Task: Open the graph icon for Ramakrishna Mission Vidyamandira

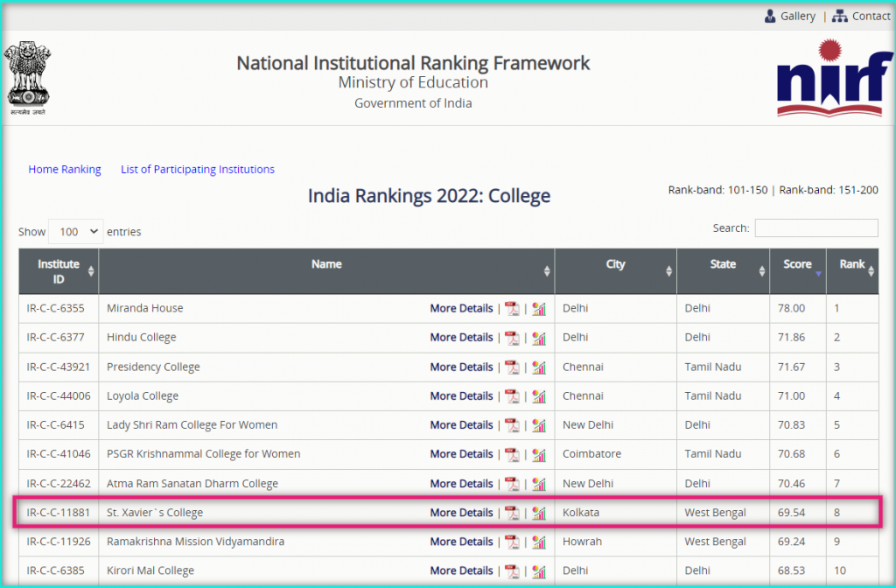Action: [x=539, y=542]
